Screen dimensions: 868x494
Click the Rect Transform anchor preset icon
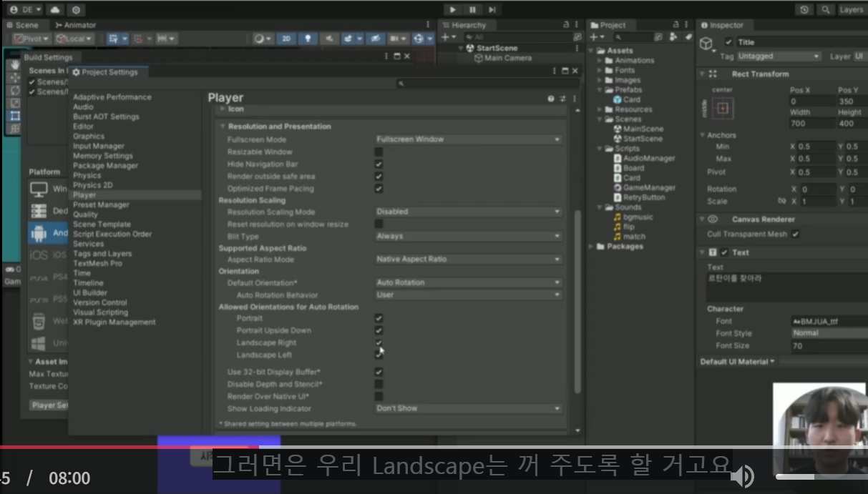click(723, 109)
